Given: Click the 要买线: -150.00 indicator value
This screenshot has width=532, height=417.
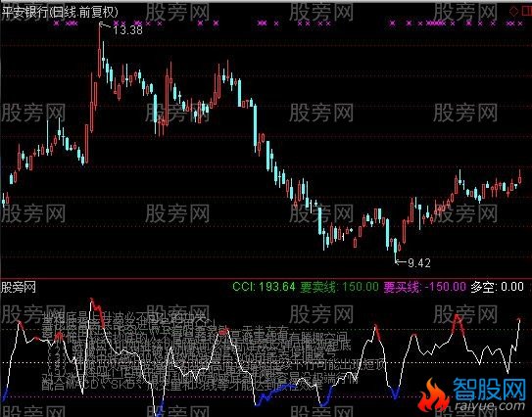Looking at the screenshot, I should [x=425, y=287].
